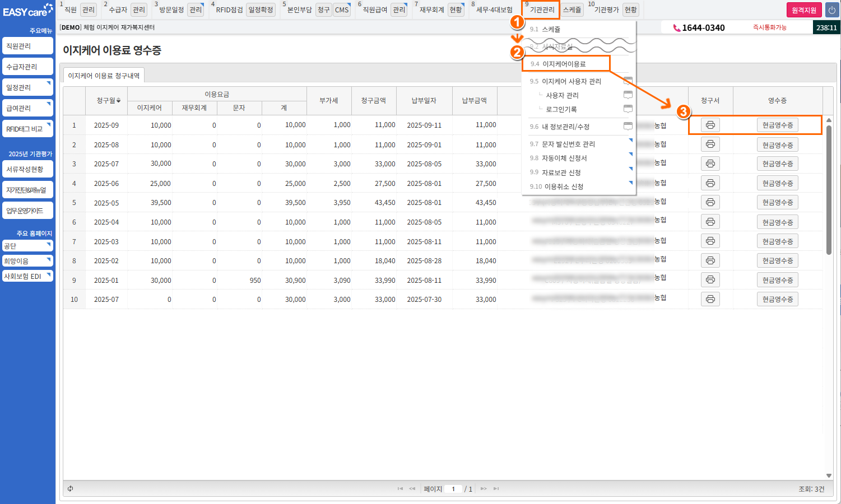Expand the 급여관리 sidebar menu

(x=27, y=108)
